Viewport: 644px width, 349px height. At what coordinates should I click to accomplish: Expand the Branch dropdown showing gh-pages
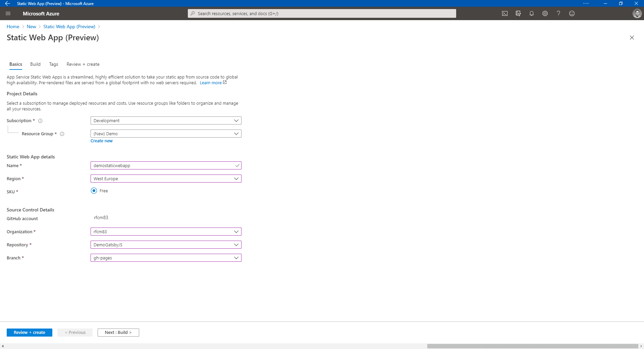pos(166,258)
